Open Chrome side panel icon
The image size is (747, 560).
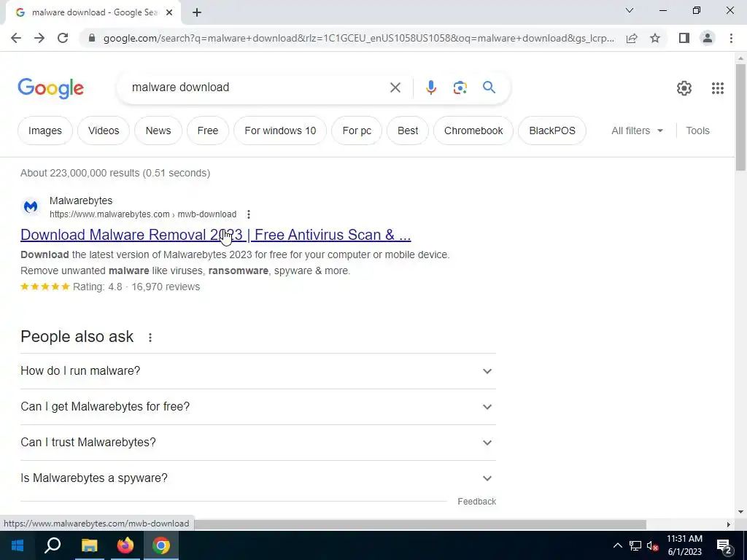click(684, 38)
